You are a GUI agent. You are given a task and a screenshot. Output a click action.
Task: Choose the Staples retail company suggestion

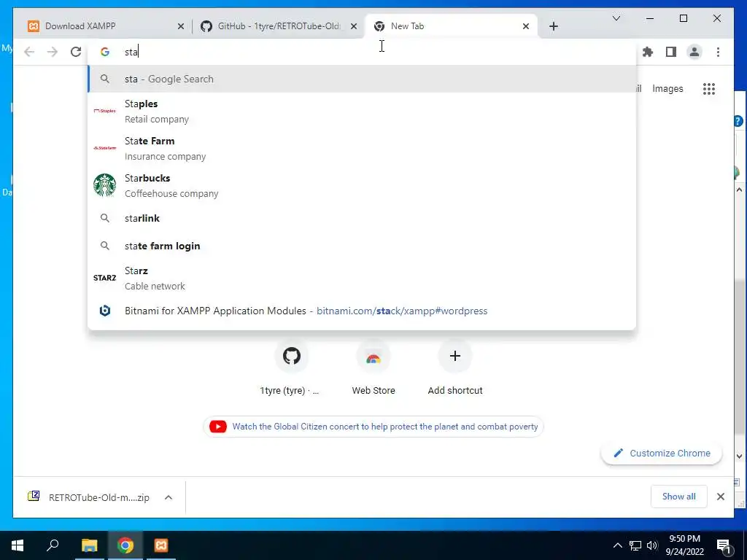362,111
